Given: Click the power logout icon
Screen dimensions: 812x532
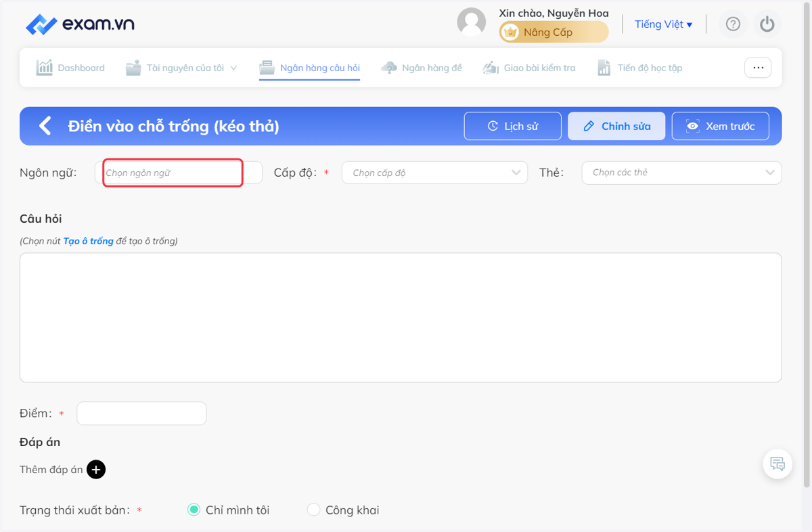Looking at the screenshot, I should 767,24.
